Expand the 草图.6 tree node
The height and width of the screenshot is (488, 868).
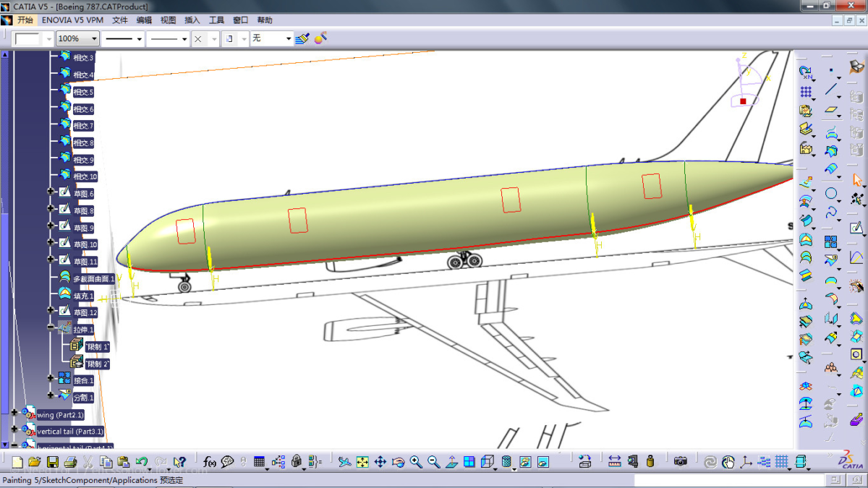[x=51, y=192]
